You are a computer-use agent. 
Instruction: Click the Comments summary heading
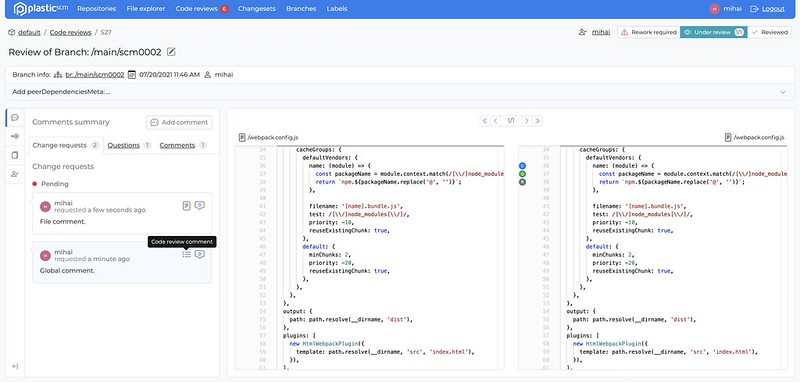tap(71, 122)
